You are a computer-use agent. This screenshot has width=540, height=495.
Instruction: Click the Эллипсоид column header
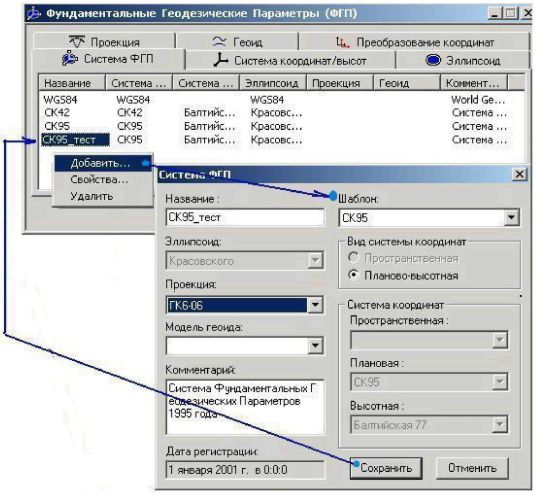[272, 83]
